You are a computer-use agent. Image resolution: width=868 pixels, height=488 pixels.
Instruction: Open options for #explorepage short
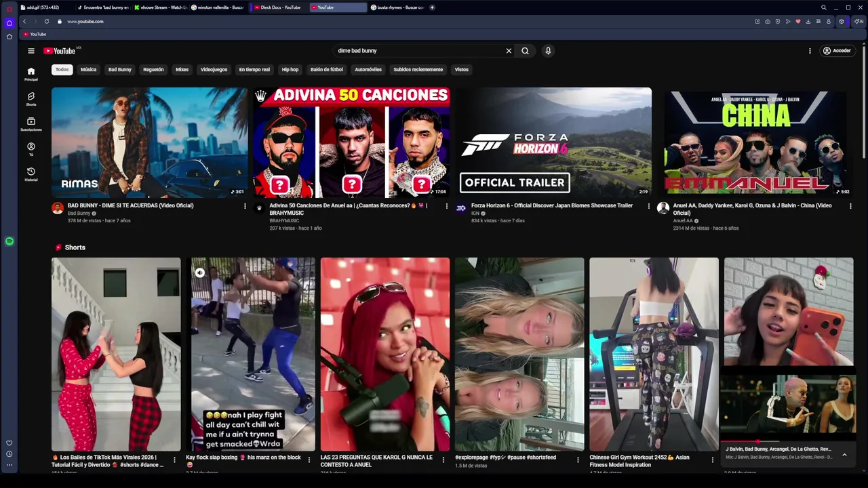click(x=578, y=460)
